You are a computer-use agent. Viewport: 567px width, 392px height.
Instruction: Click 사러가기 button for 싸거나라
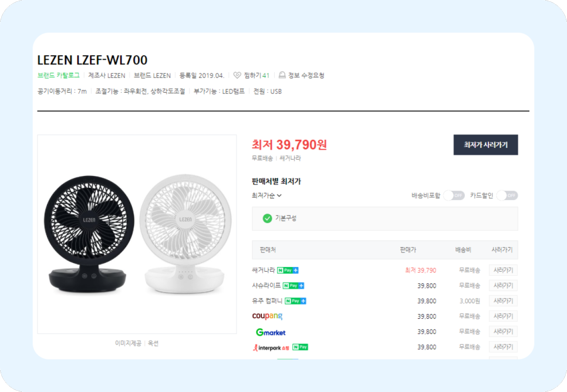coord(503,270)
